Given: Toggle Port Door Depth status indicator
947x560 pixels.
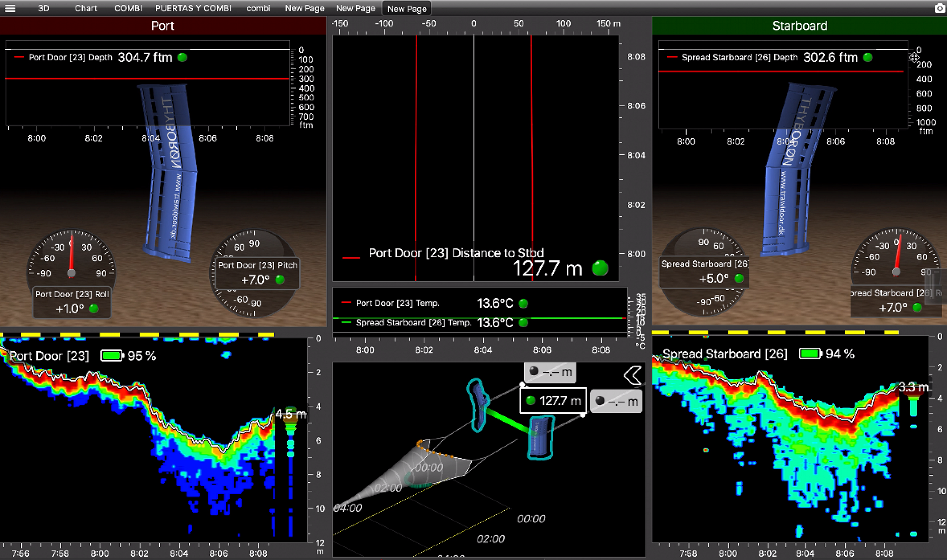Looking at the screenshot, I should click(x=182, y=57).
